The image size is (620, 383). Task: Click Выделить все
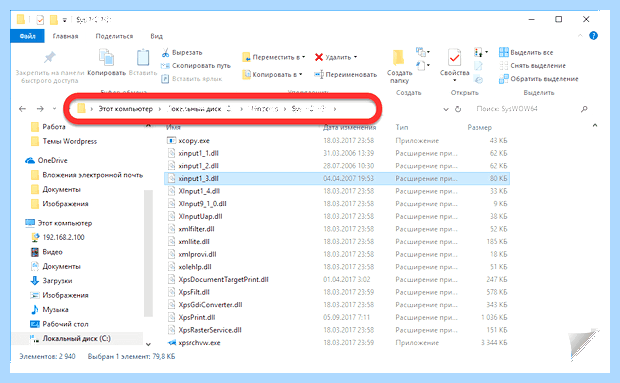point(526,53)
